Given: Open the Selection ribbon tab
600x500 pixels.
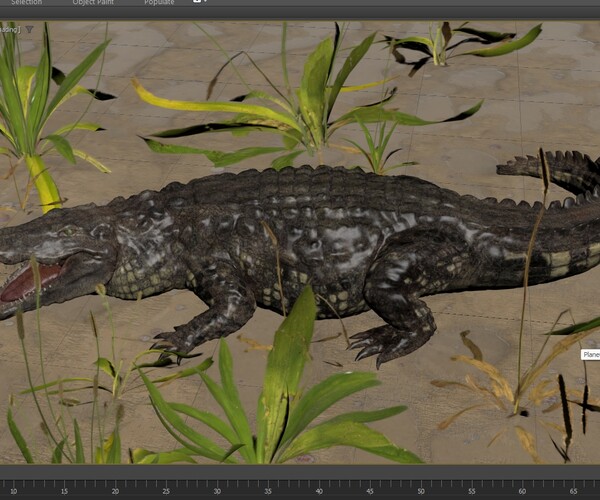Looking at the screenshot, I should click(26, 2).
